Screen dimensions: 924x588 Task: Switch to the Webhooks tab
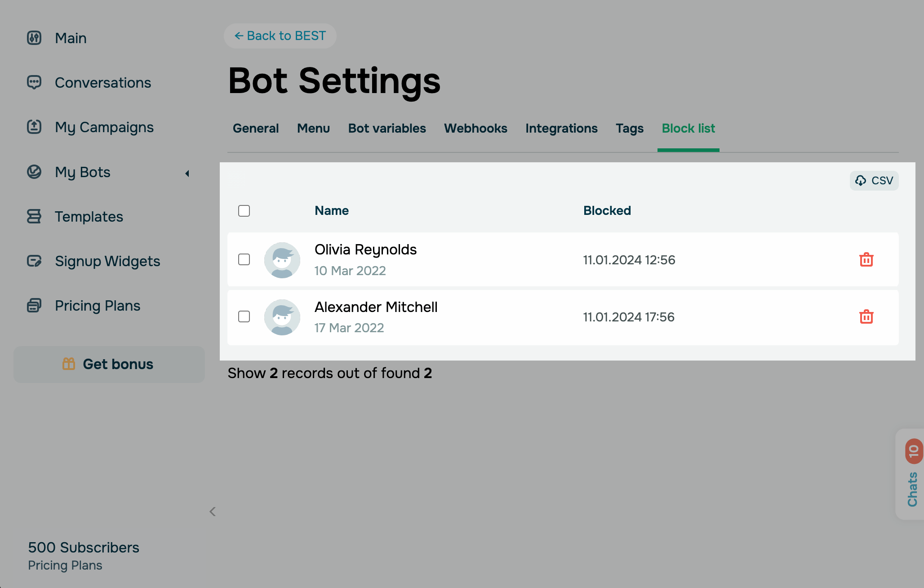(475, 129)
